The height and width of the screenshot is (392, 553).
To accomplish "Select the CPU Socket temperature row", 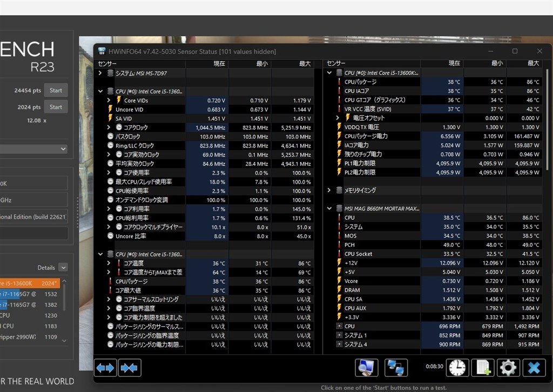I will (439, 254).
